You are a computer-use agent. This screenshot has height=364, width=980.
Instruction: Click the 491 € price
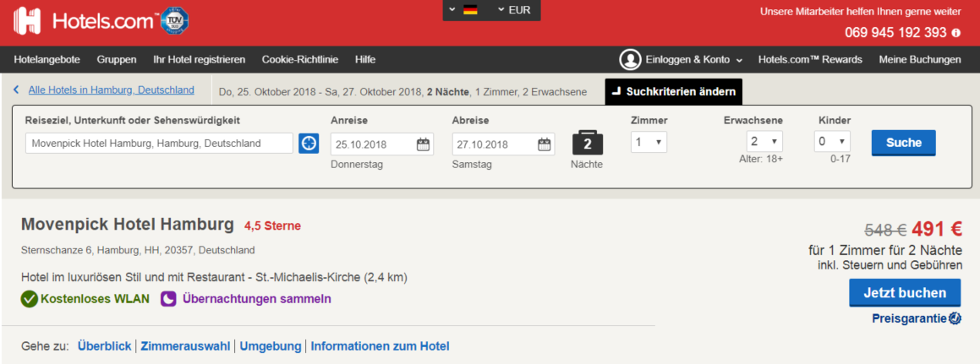[x=937, y=230]
